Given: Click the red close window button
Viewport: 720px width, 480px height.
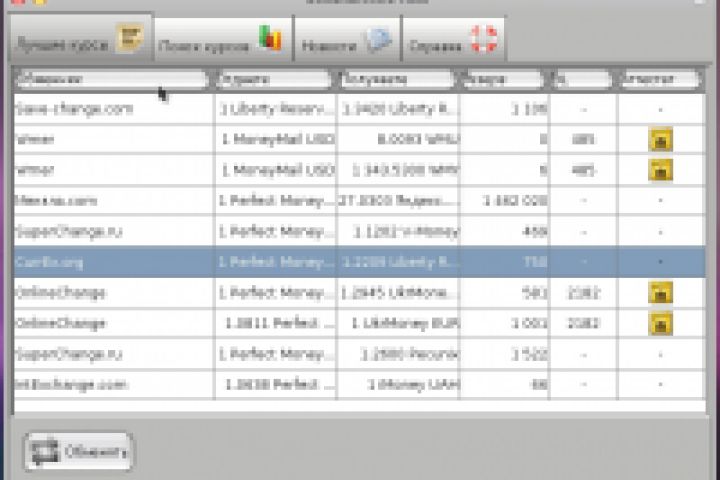Looking at the screenshot, I should point(17,1).
